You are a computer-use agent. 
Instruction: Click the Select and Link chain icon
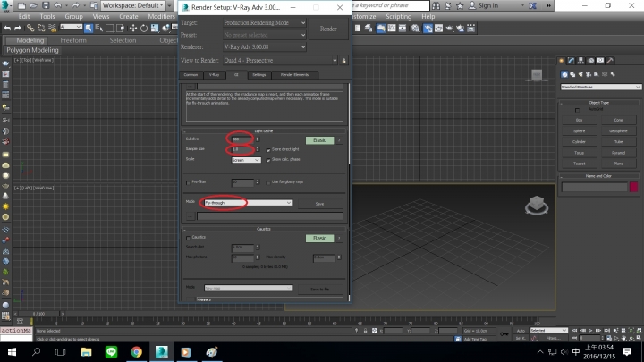30,28
